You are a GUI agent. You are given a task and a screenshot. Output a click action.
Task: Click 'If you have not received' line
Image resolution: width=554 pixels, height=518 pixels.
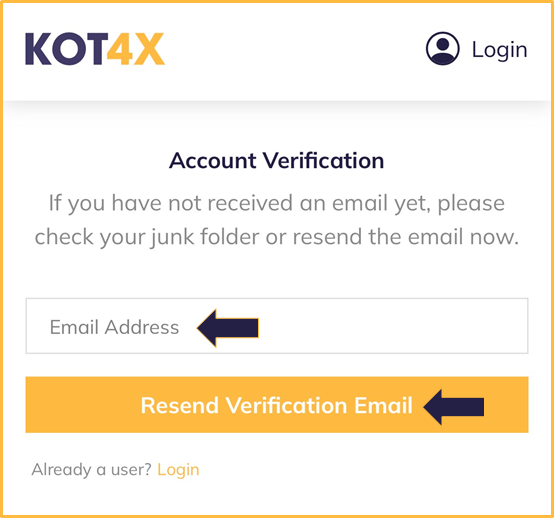point(277,204)
